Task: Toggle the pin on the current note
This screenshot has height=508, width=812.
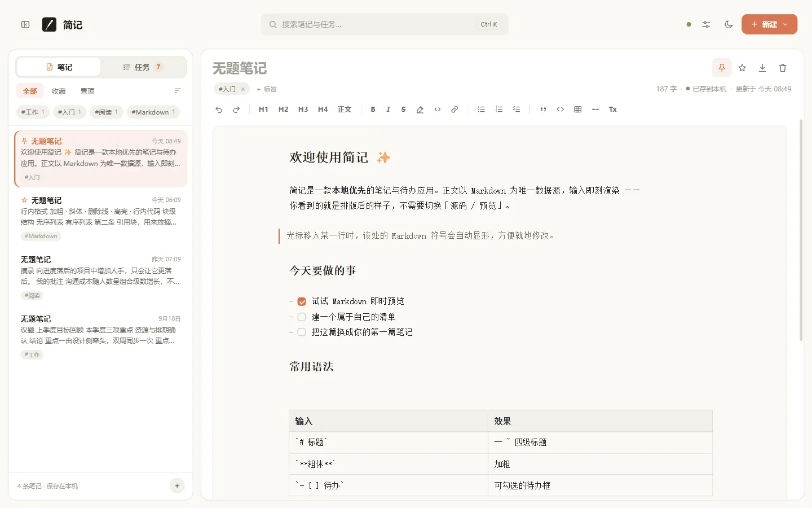Action: tap(722, 68)
